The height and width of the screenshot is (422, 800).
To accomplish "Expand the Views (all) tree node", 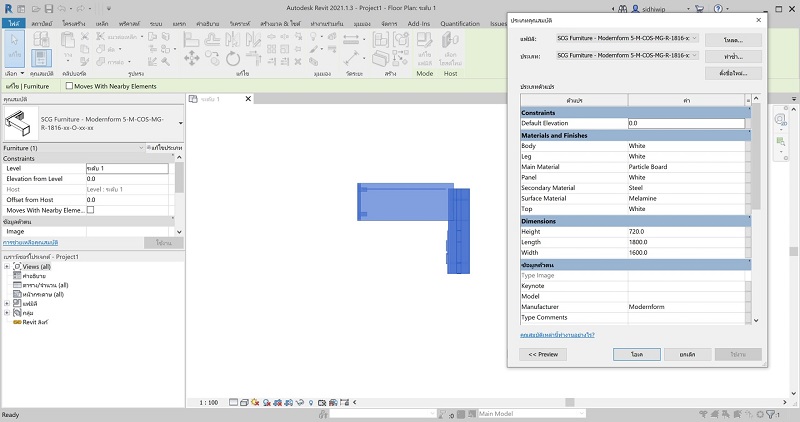I will point(7,267).
